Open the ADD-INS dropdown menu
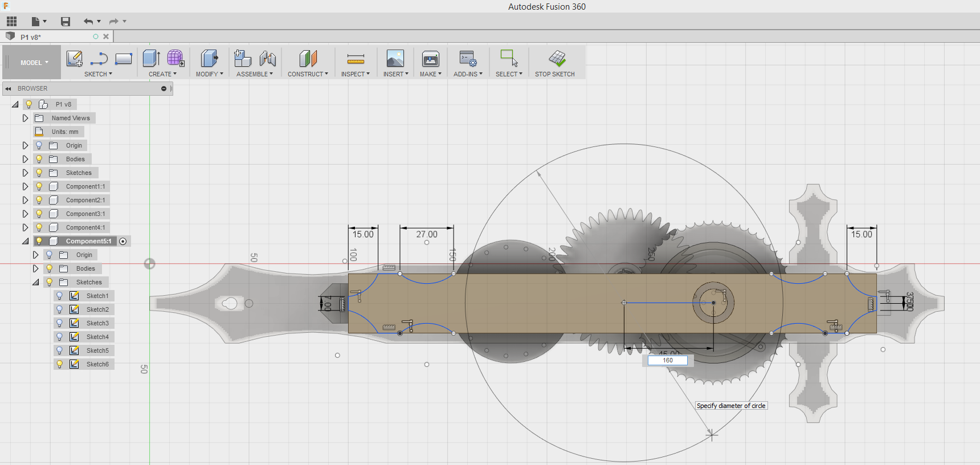This screenshot has width=980, height=465. pos(468,74)
